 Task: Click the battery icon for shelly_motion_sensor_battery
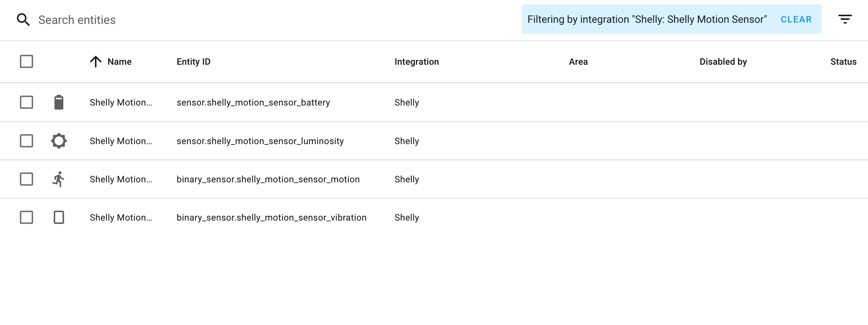[x=59, y=102]
